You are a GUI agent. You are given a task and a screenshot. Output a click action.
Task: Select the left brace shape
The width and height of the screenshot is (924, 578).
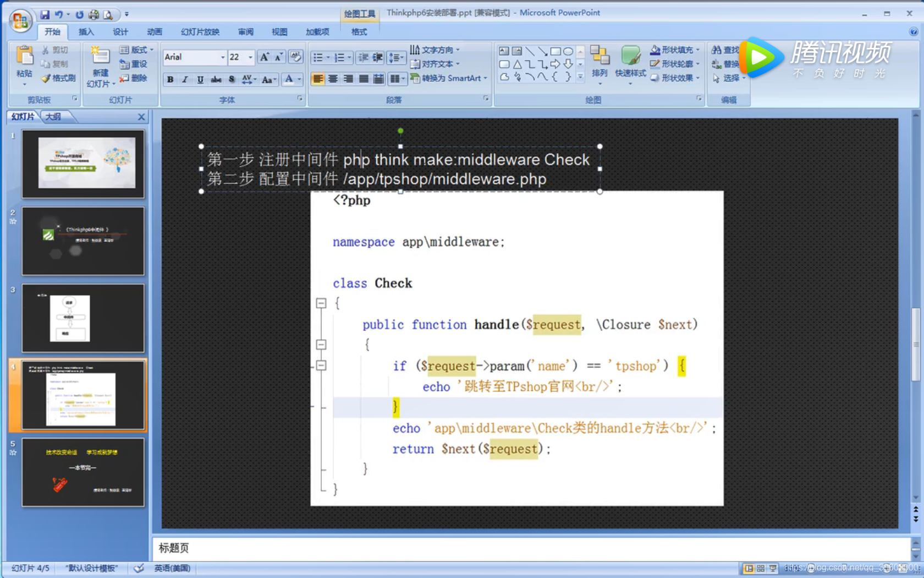point(555,77)
